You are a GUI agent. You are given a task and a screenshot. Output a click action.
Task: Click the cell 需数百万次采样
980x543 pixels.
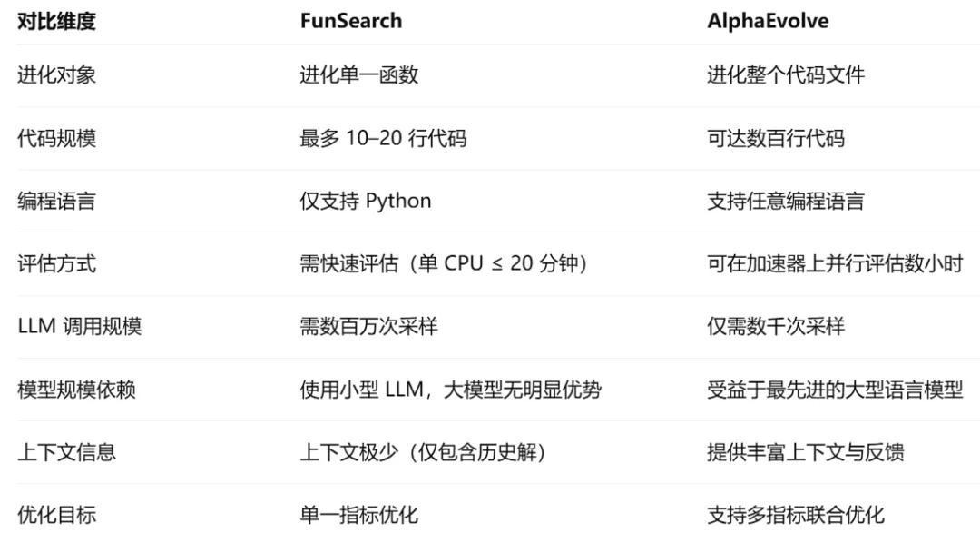pyautogui.click(x=368, y=327)
